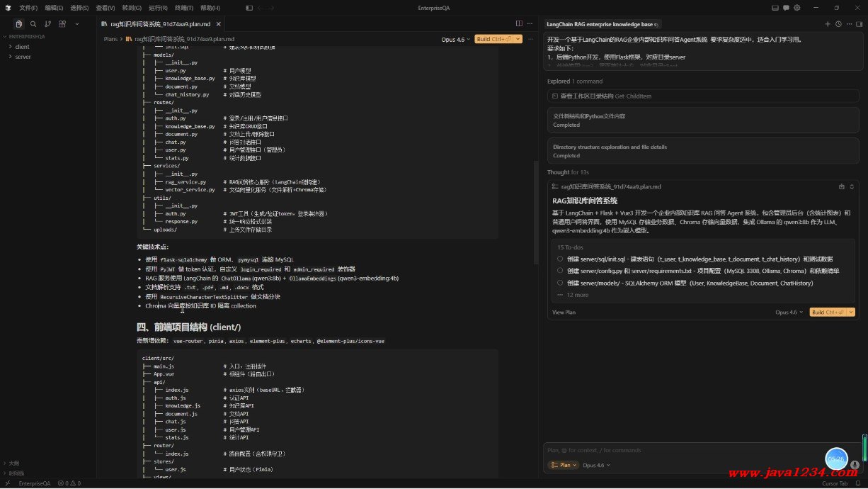Screen dimensions: 868x489
Task: Open the Plan mode dropdown
Action: pos(564,466)
